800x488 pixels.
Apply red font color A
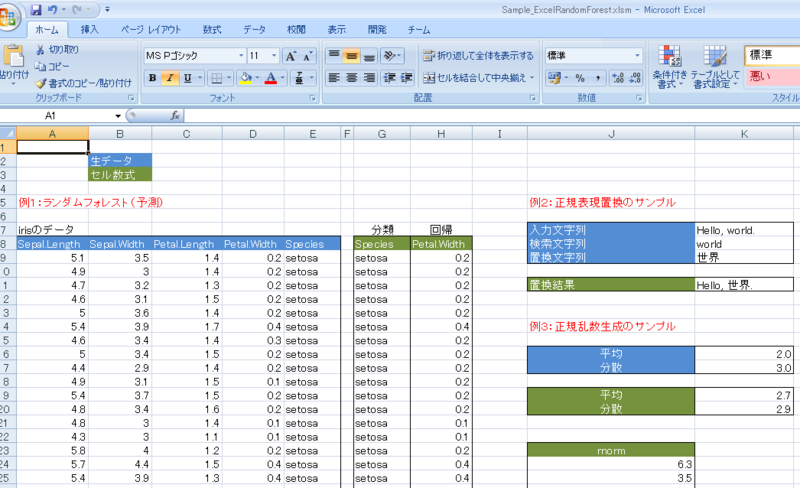(271, 78)
